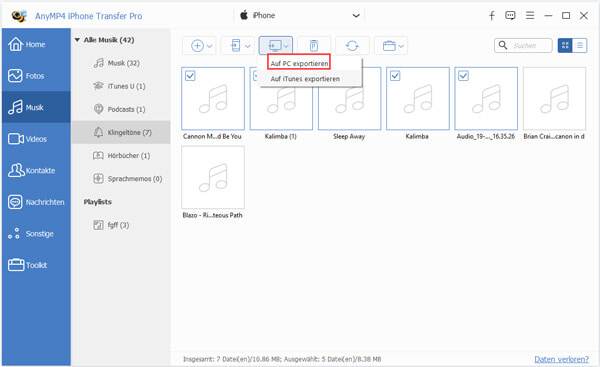Click the Cannon M...d Be You file name
The image size is (600, 367).
coord(212,136)
